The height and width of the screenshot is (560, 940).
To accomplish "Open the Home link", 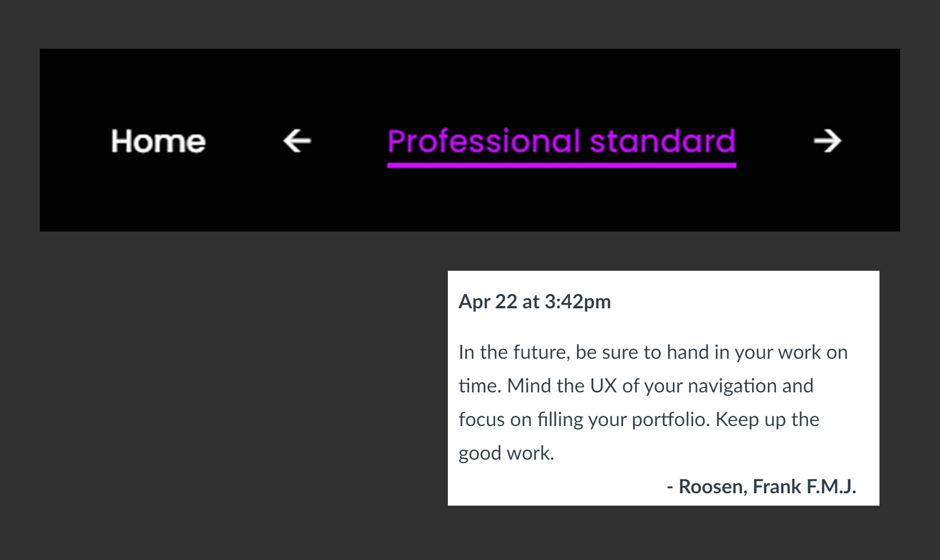I will coord(158,141).
